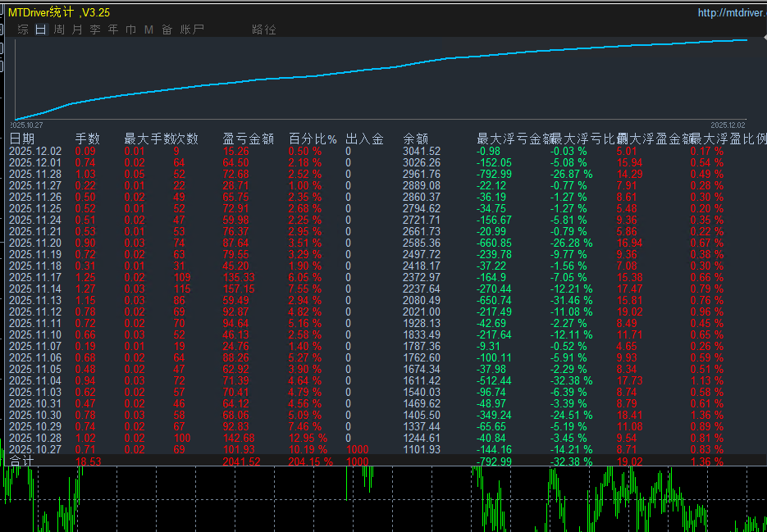Click balance value 3041.52

coord(422,151)
